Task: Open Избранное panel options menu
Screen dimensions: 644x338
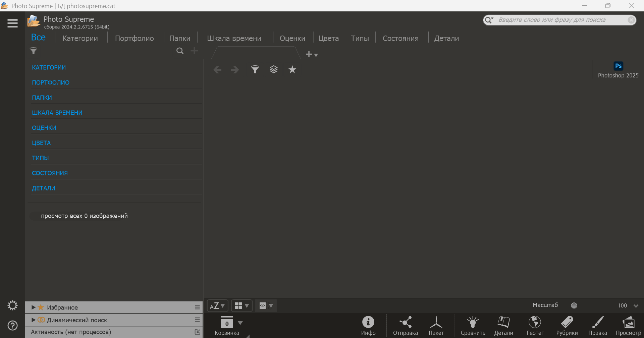Action: (x=197, y=307)
